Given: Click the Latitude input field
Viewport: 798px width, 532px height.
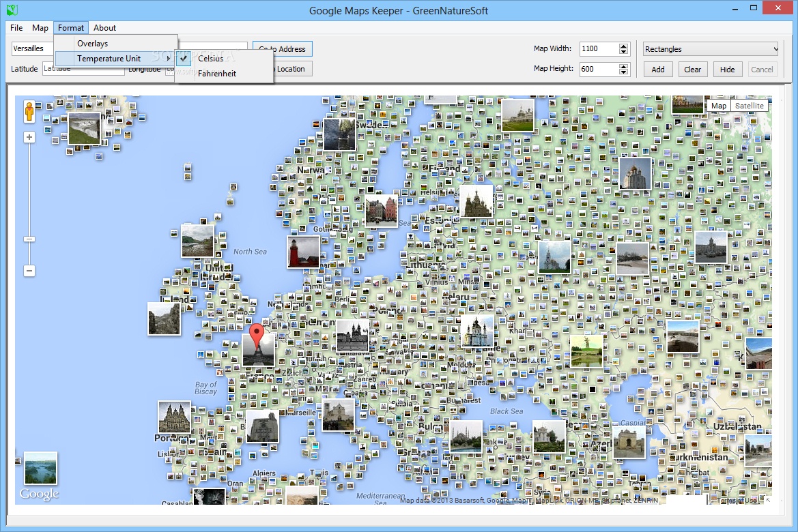Looking at the screenshot, I should [x=83, y=69].
